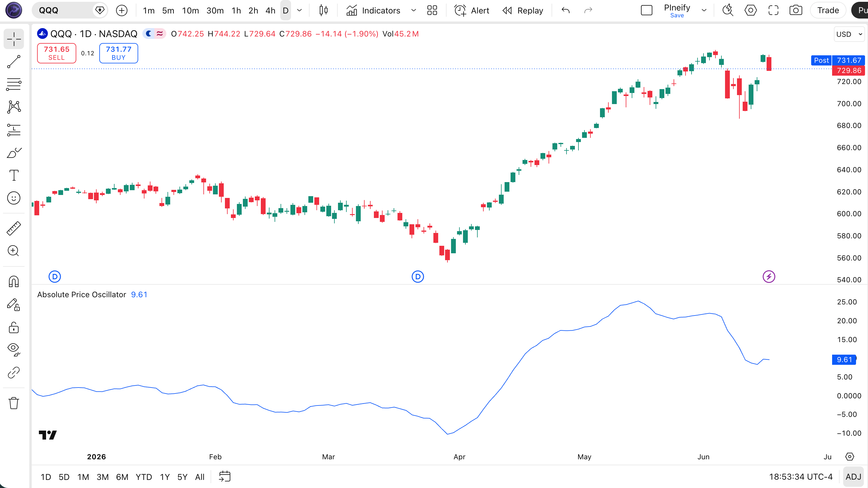The width and height of the screenshot is (868, 488).
Task: Open the 18:53:34 UTC-4 timezone menu
Action: point(801,477)
